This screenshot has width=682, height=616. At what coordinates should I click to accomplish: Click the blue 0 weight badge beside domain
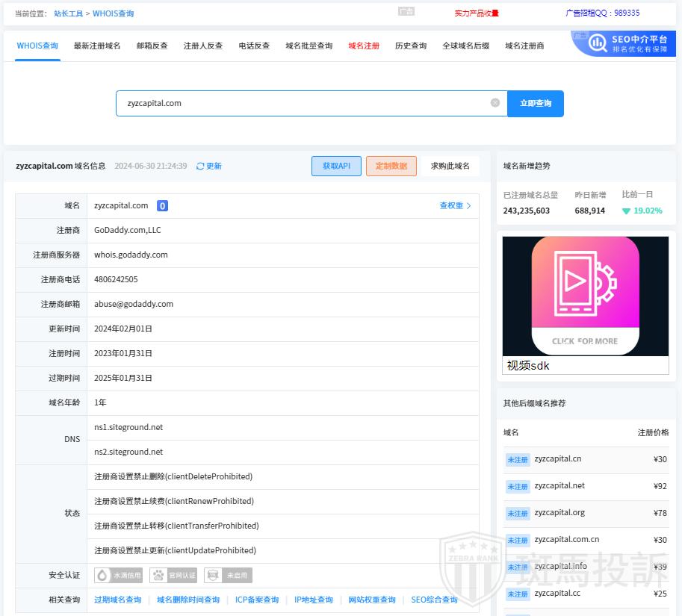pos(162,206)
